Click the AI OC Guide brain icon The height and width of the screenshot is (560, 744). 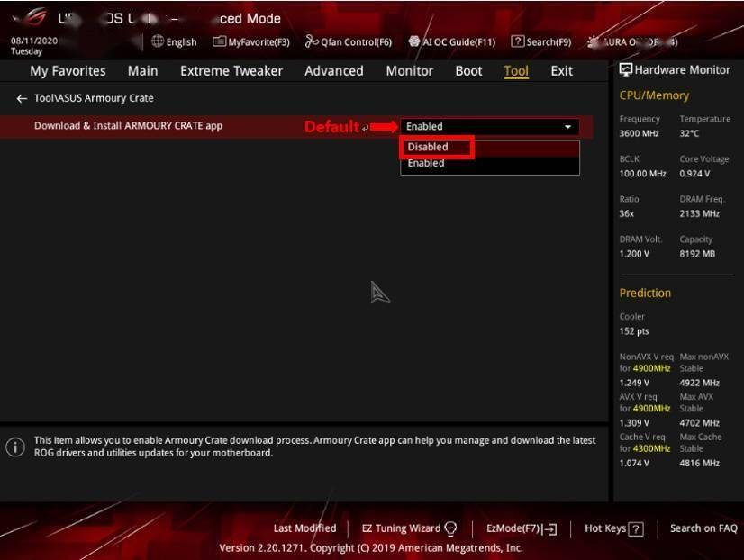413,41
